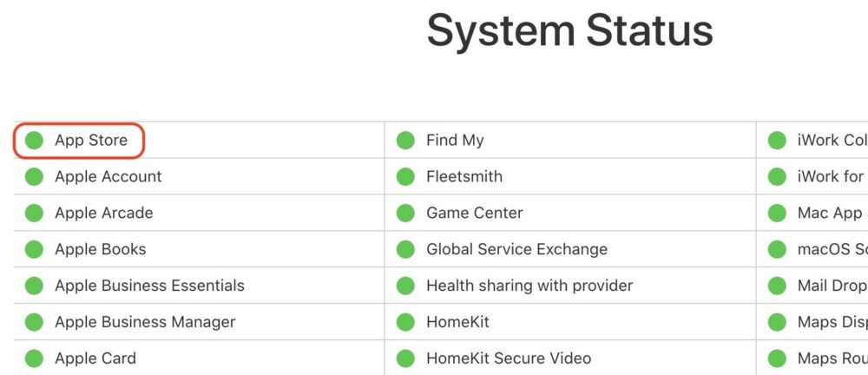The image size is (868, 375).
Task: Click the green indicator next to Fleetsmith
Action: [405, 177]
